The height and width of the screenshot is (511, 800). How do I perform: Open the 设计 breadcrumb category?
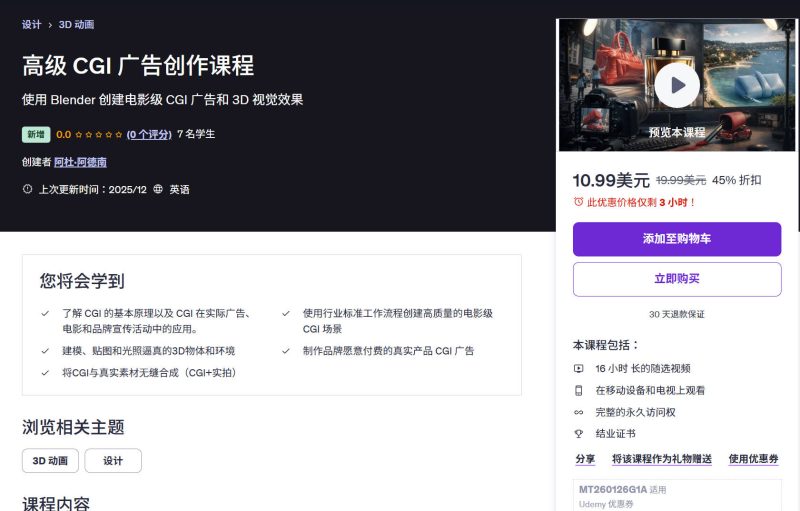[32, 25]
